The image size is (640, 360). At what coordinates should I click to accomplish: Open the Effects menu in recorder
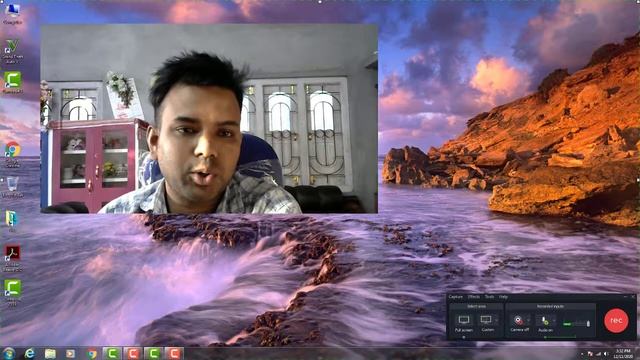(x=473, y=297)
